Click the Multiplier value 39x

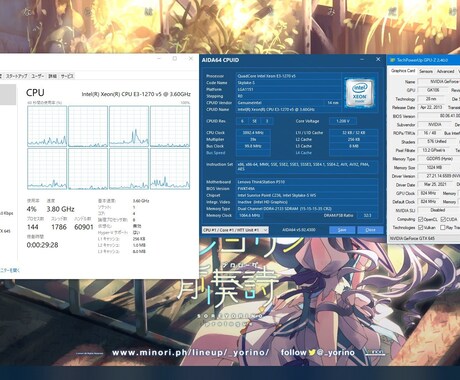click(x=253, y=139)
